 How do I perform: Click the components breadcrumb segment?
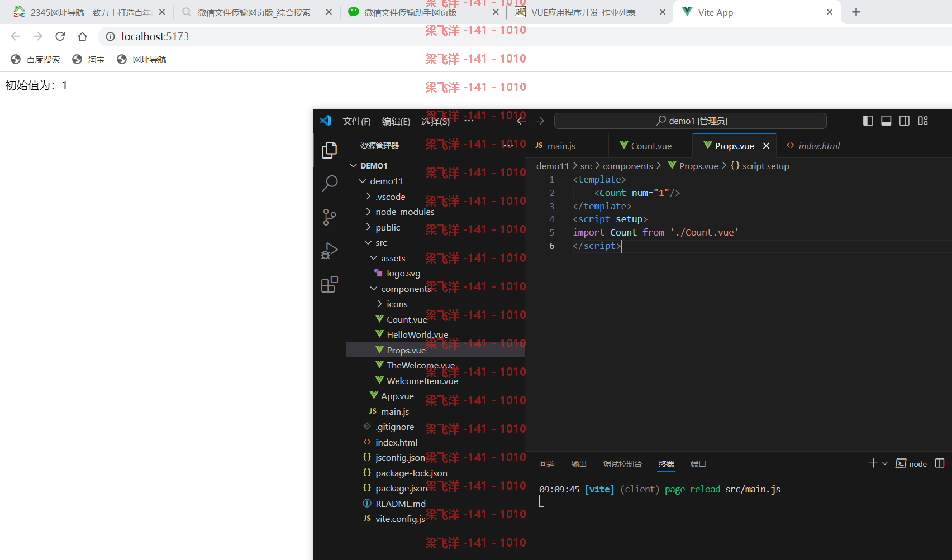click(x=628, y=166)
